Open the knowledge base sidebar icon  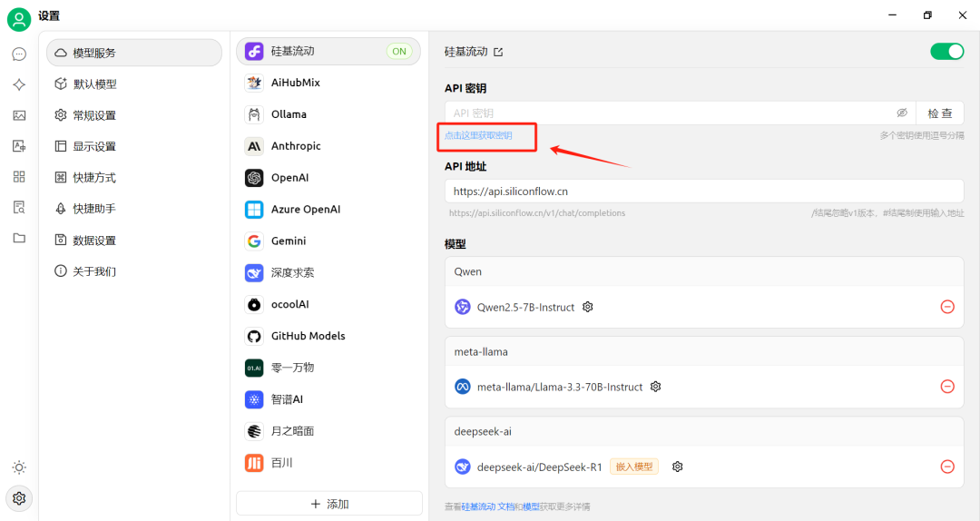coord(19,207)
